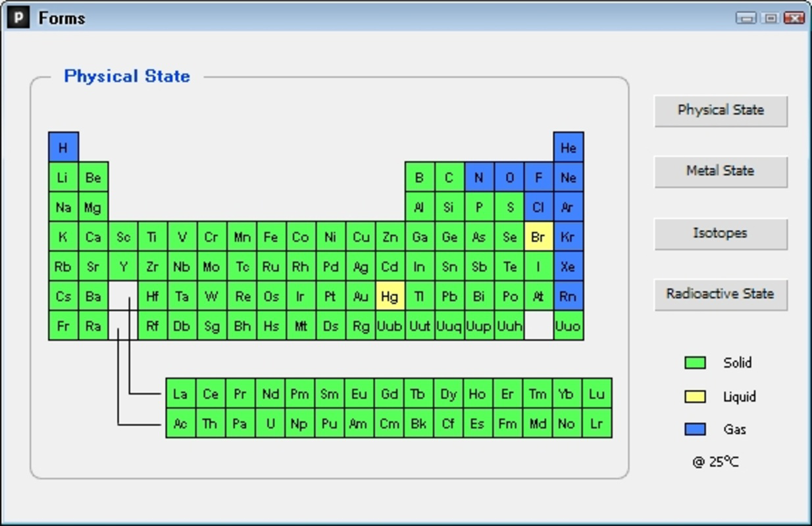Select the Ne element cell
The image size is (812, 526).
tap(569, 177)
